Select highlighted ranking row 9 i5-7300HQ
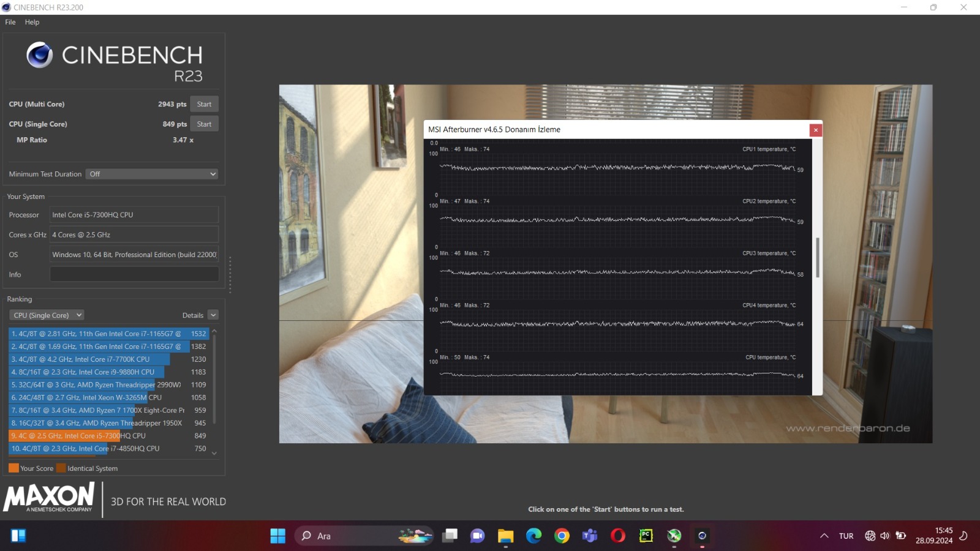This screenshot has height=551, width=980. coord(109,436)
